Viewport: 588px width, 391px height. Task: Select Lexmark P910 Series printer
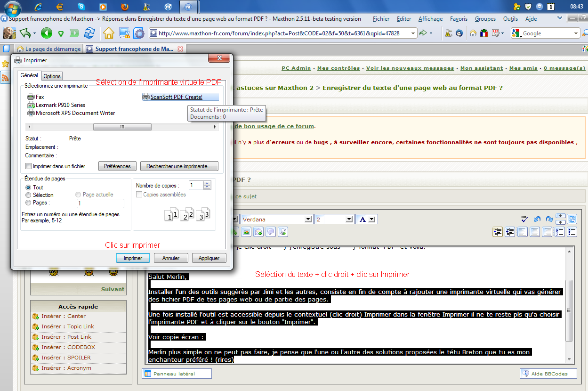(56, 105)
